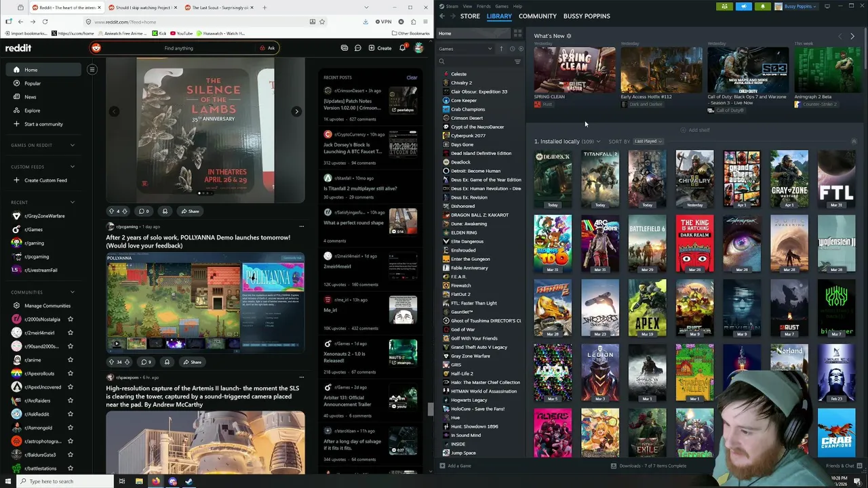
Task: Open Task View on taskbar
Action: (x=122, y=481)
